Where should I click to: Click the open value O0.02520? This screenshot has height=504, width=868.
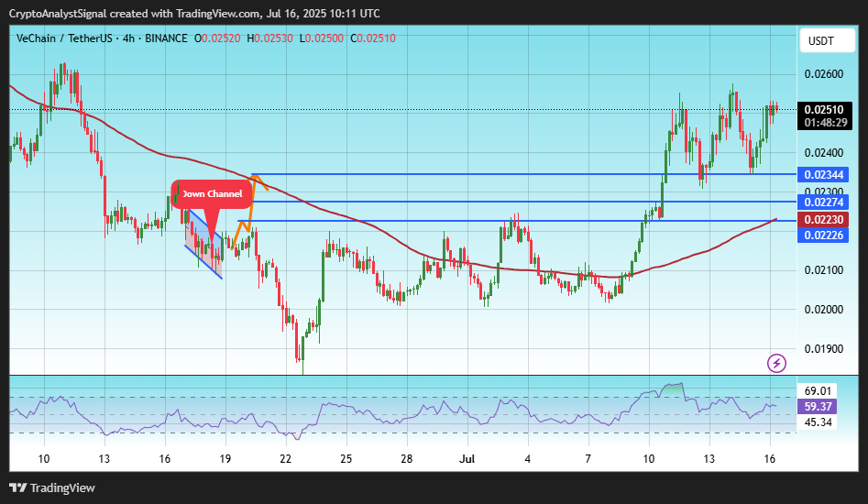(x=217, y=38)
